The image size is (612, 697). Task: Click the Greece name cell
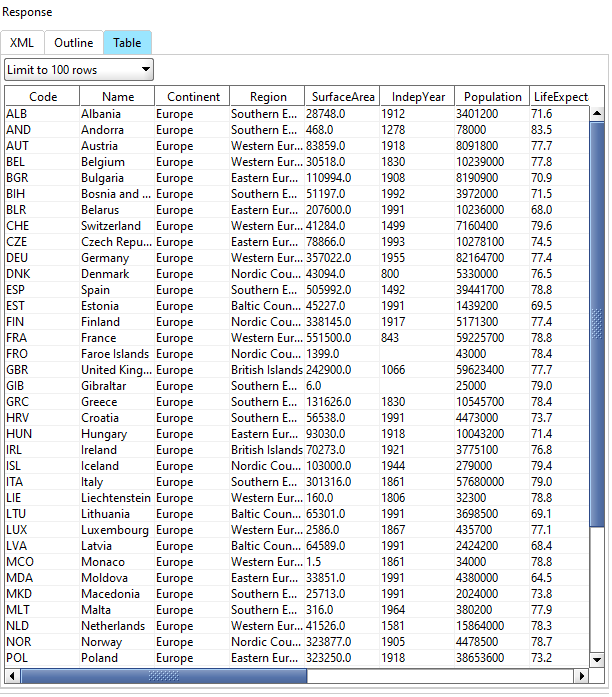117,402
